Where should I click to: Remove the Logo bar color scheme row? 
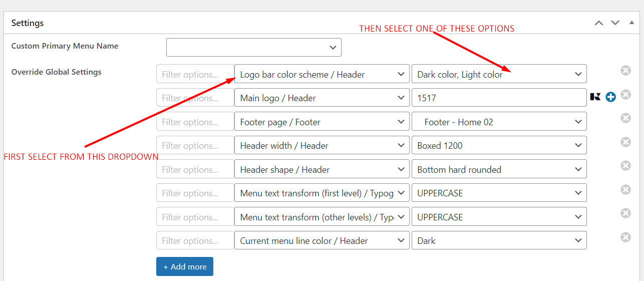point(625,71)
